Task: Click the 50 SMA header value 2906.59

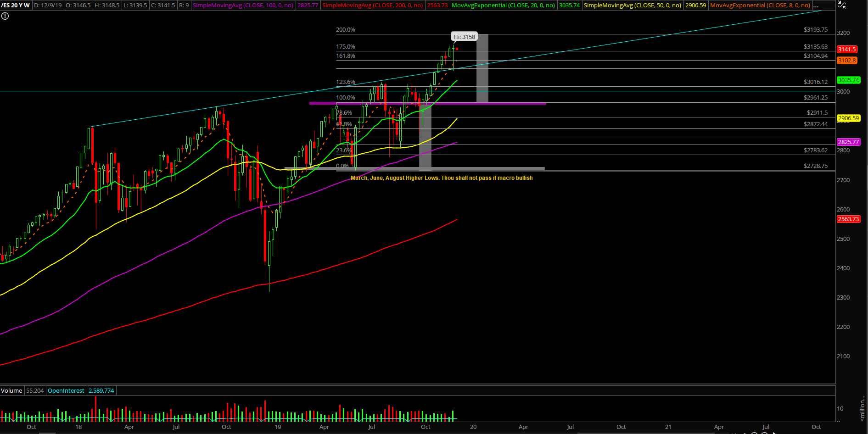Action: [695, 6]
